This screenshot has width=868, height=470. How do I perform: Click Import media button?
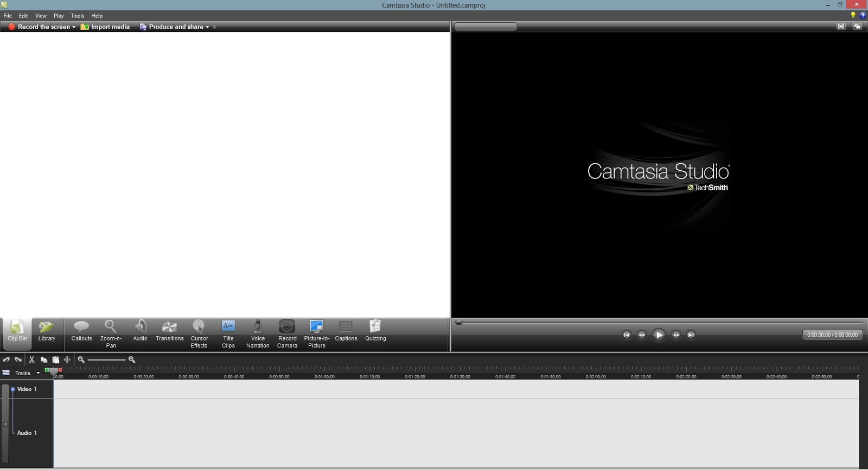(105, 27)
